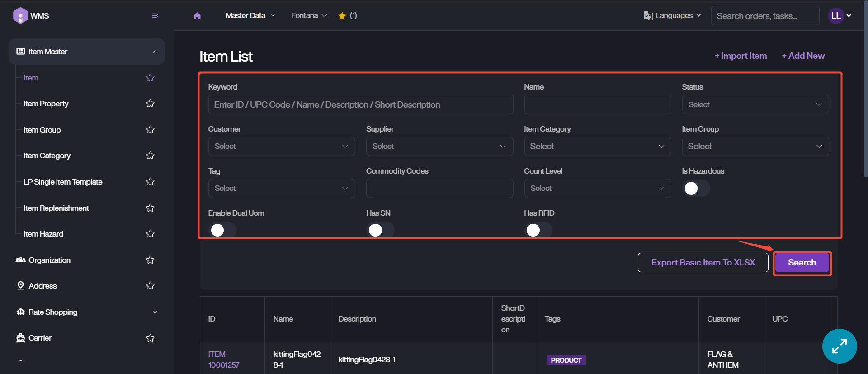
Task: Select Item Category in sidebar
Action: pos(47,156)
